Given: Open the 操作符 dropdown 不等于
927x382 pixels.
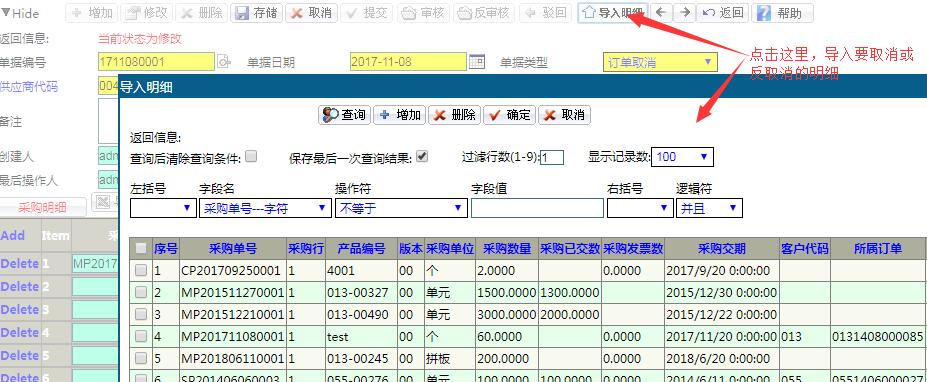Looking at the screenshot, I should (x=401, y=208).
